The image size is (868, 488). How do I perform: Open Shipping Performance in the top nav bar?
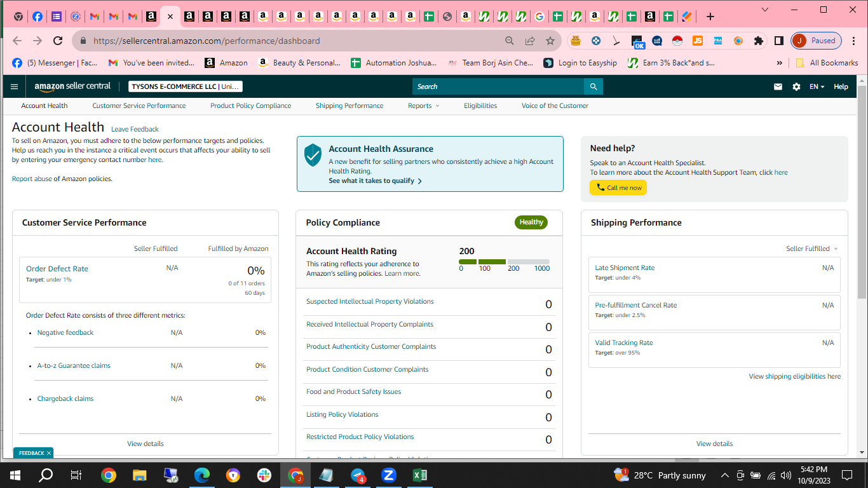(349, 105)
